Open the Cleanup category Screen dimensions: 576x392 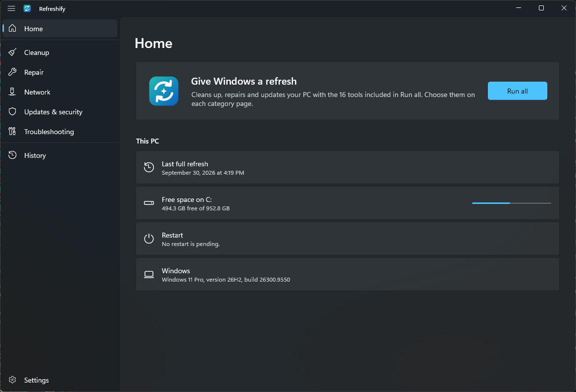(60, 52)
